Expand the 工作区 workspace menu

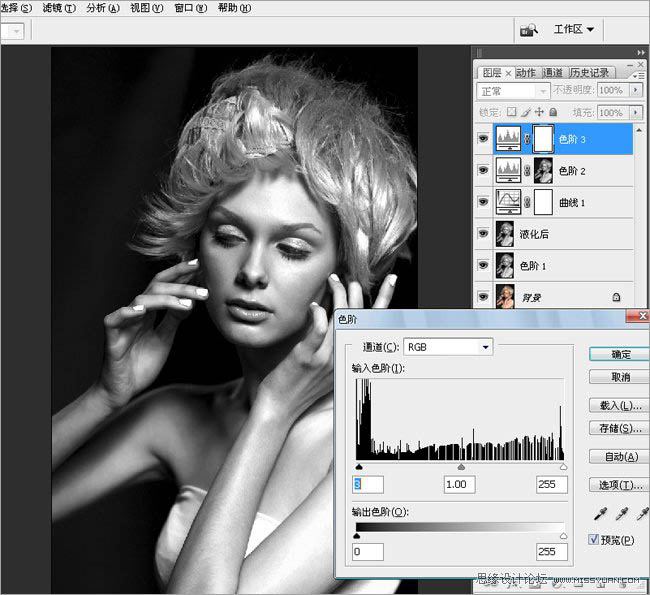pos(575,30)
